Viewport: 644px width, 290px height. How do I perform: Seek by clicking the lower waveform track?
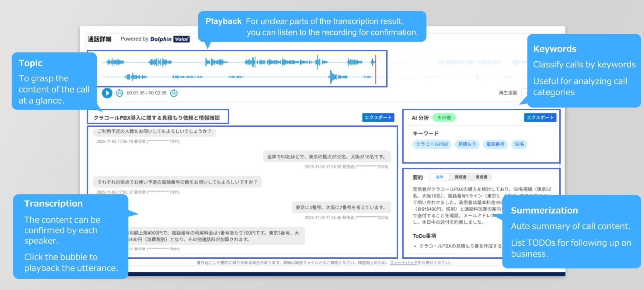238,77
